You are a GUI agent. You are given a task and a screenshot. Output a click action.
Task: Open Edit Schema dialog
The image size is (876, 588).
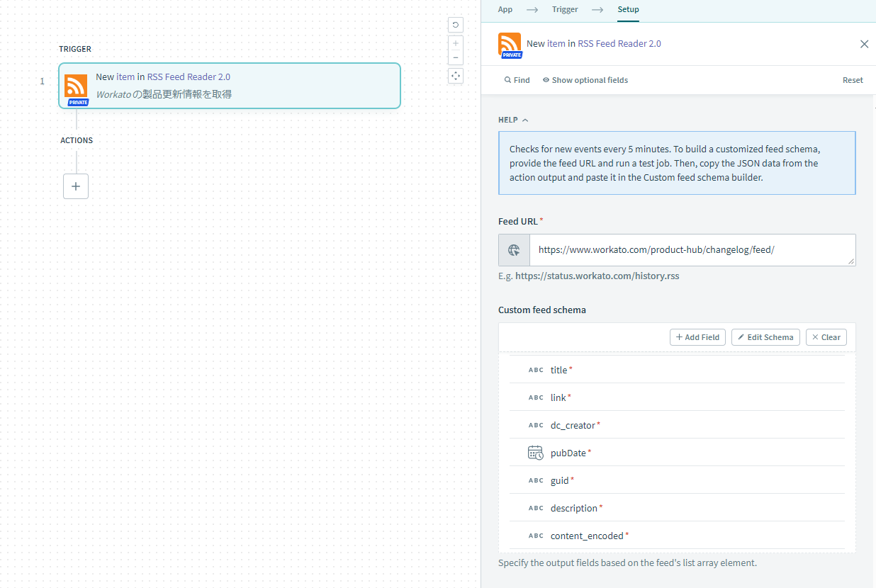click(765, 337)
